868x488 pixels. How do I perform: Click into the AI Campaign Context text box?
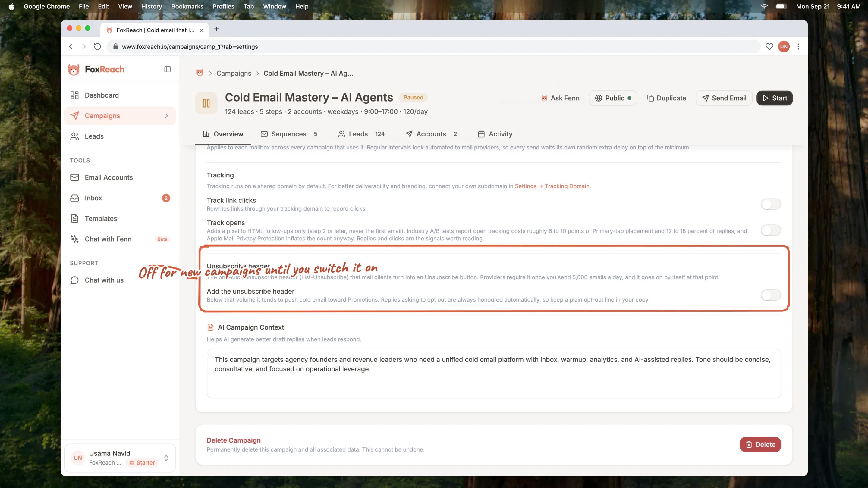(x=494, y=374)
